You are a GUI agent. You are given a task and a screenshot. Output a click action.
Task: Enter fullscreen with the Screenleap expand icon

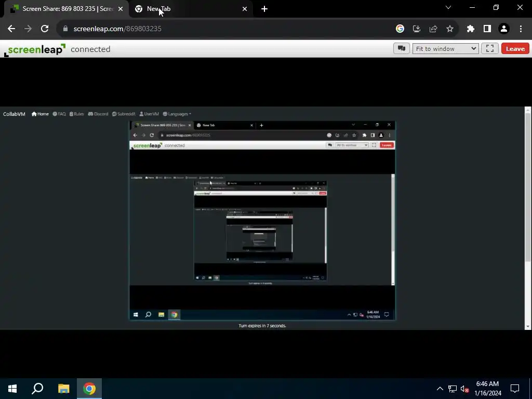pyautogui.click(x=489, y=48)
